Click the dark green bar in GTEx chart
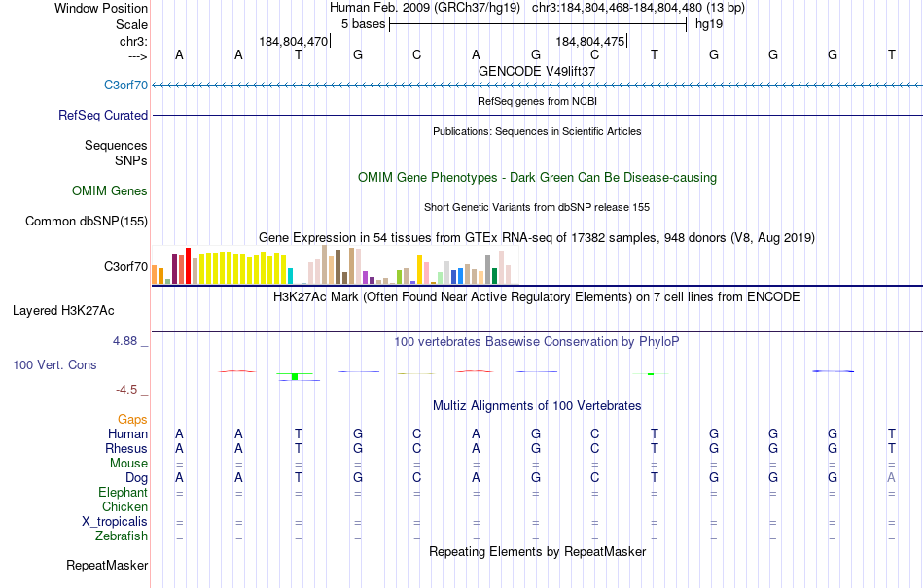 494,276
